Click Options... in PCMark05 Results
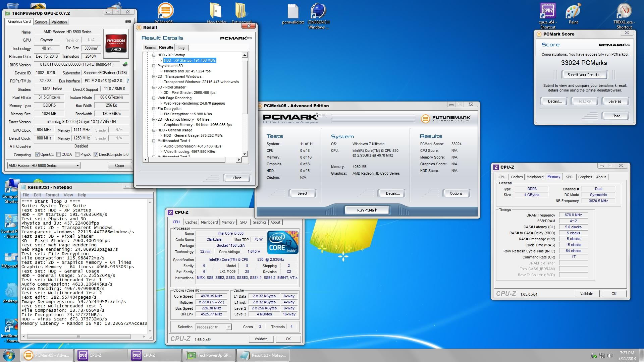The width and height of the screenshot is (644, 362). point(457,193)
